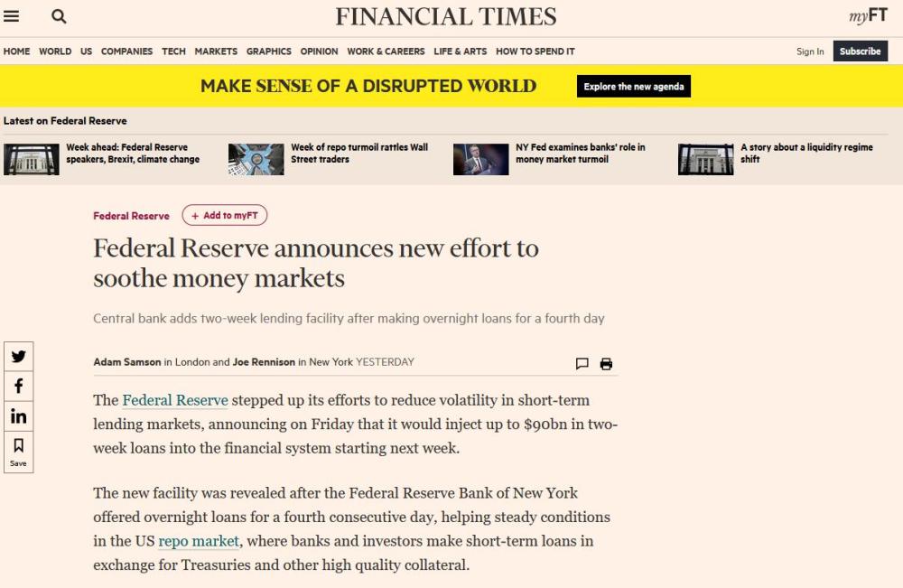The image size is (903, 588).
Task: Save article with bookmark icon
Action: pyautogui.click(x=18, y=452)
